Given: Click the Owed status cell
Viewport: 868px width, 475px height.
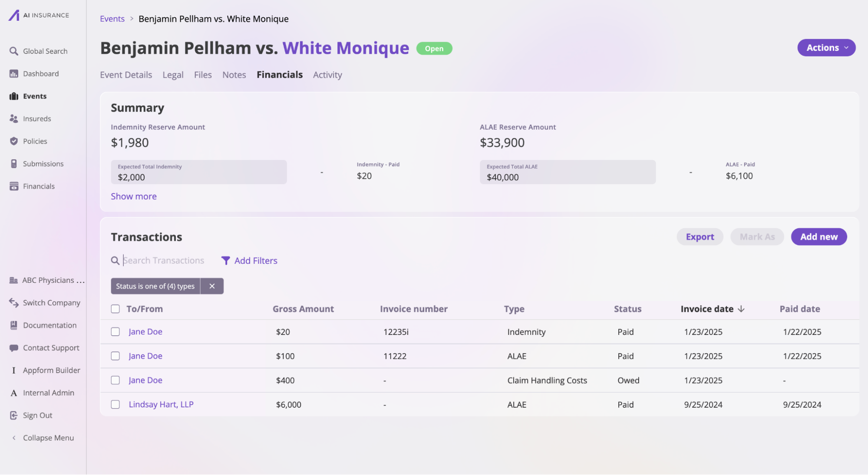Looking at the screenshot, I should (x=628, y=380).
